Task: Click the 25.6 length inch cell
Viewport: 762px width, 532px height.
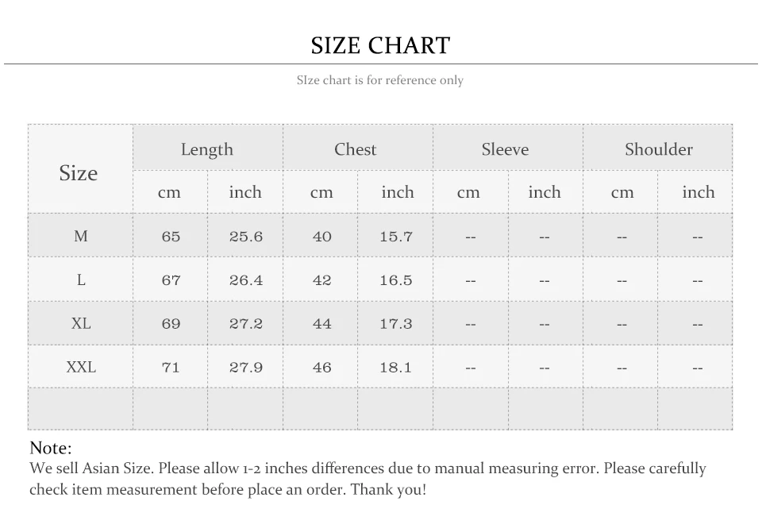Action: point(245,237)
